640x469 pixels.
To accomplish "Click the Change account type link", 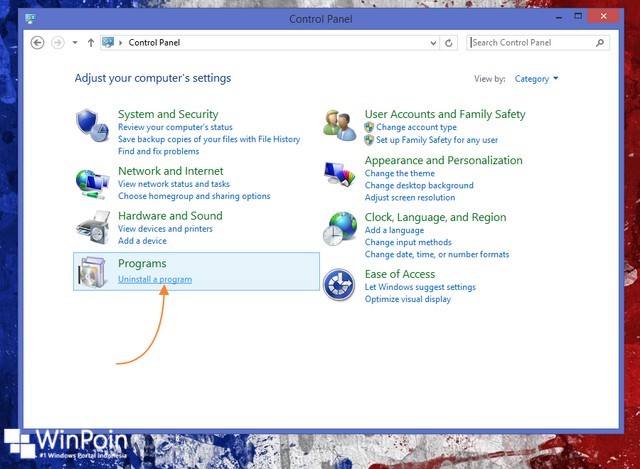I will 416,127.
